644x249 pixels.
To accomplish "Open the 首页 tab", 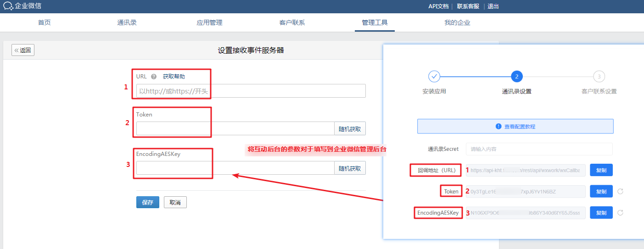I will (45, 22).
